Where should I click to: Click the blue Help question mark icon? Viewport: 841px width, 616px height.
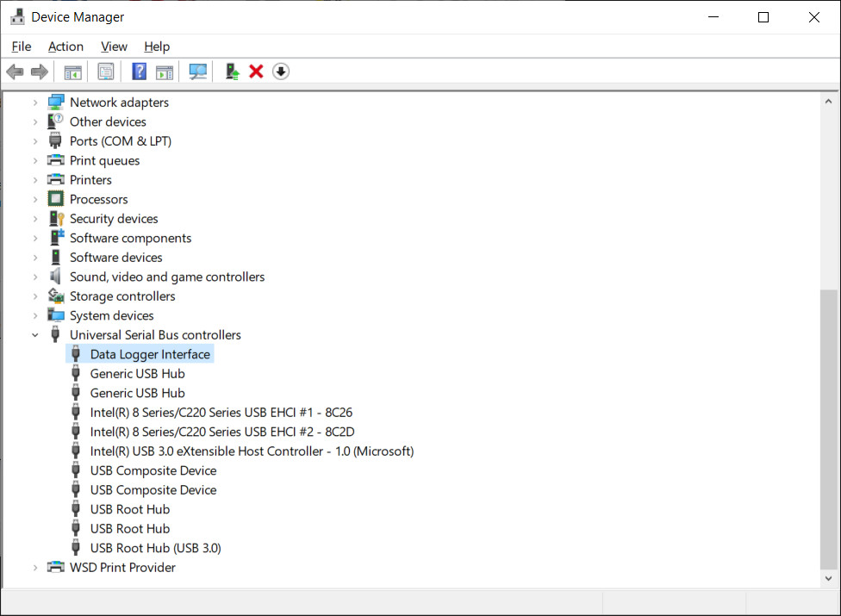(140, 72)
